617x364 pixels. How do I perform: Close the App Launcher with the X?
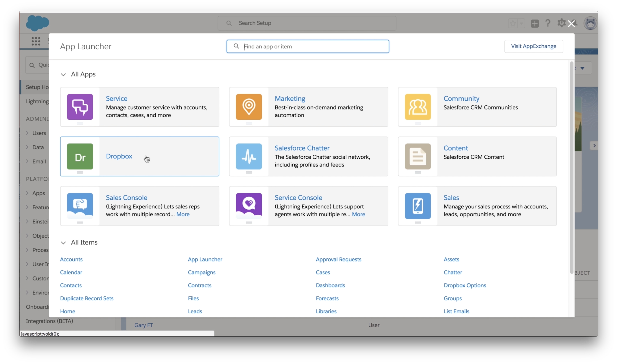(x=571, y=24)
